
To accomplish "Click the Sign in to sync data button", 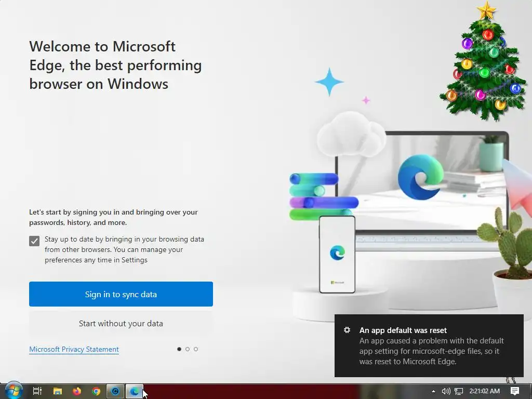I will pyautogui.click(x=121, y=294).
